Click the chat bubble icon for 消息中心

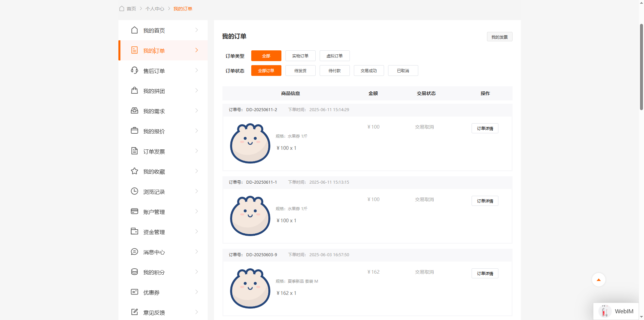(135, 252)
